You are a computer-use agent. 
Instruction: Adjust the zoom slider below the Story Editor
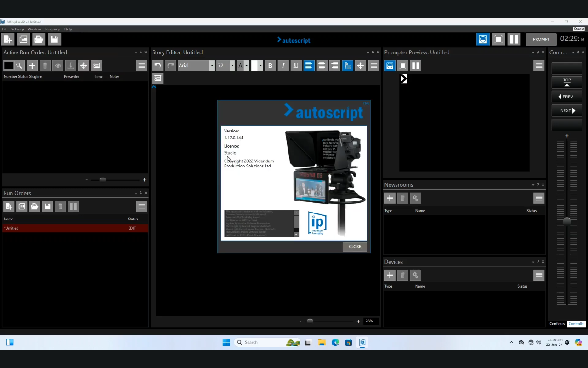click(x=310, y=321)
